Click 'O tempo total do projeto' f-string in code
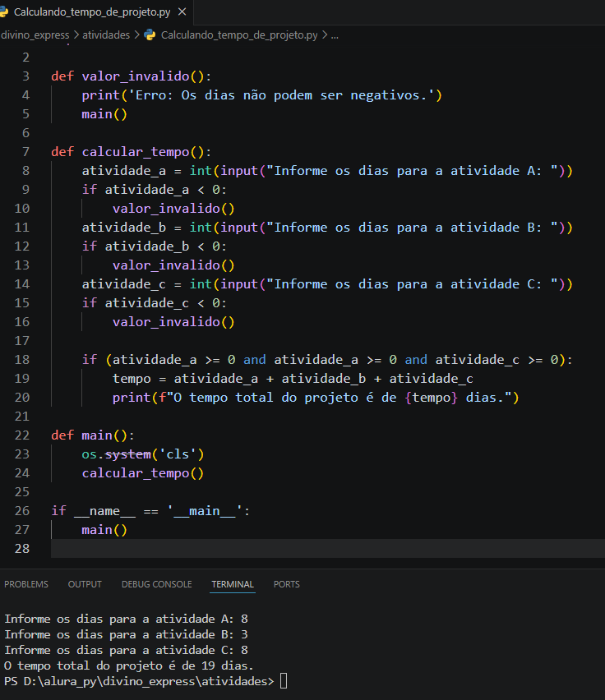This screenshot has width=605, height=700. pyautogui.click(x=334, y=398)
